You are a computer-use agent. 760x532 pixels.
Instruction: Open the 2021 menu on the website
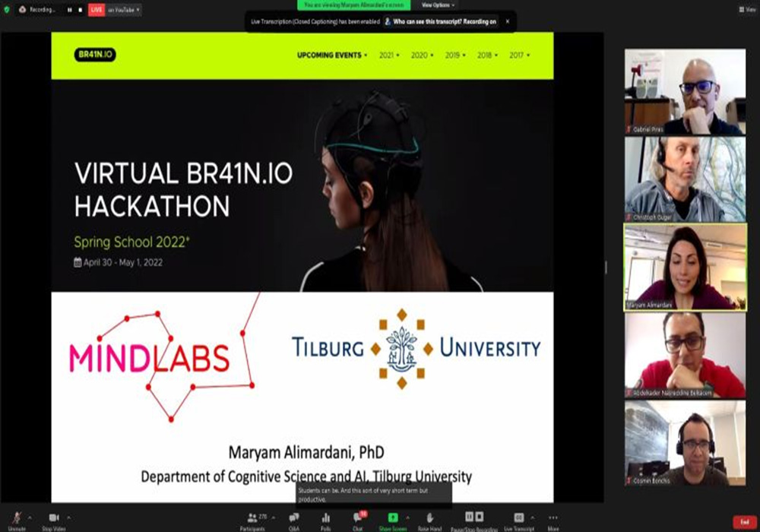389,55
